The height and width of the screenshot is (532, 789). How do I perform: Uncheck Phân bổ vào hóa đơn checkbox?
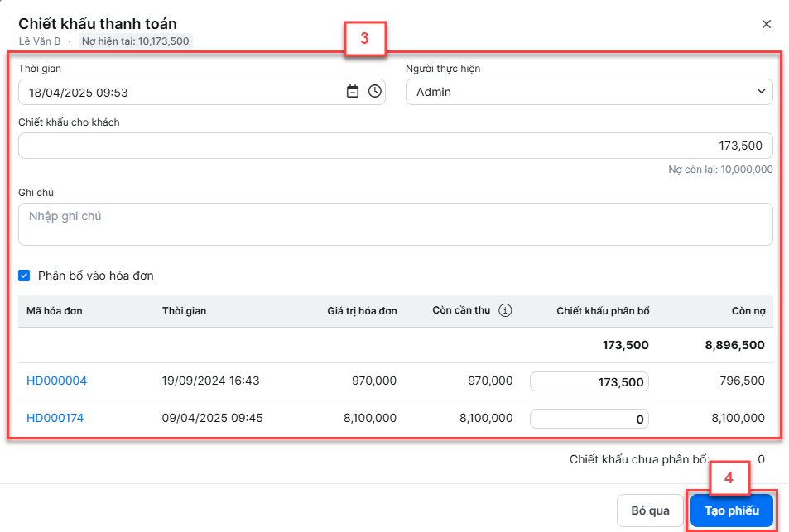(x=24, y=276)
